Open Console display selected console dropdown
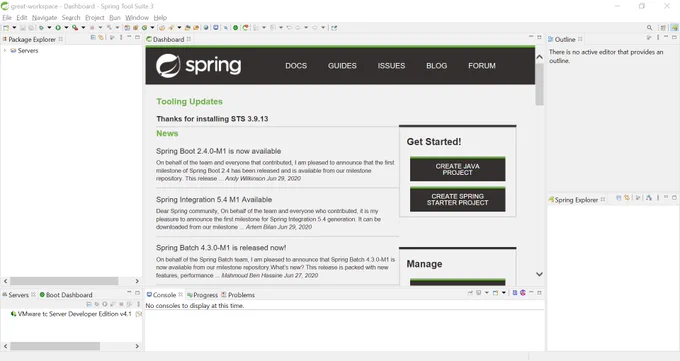 point(487,293)
